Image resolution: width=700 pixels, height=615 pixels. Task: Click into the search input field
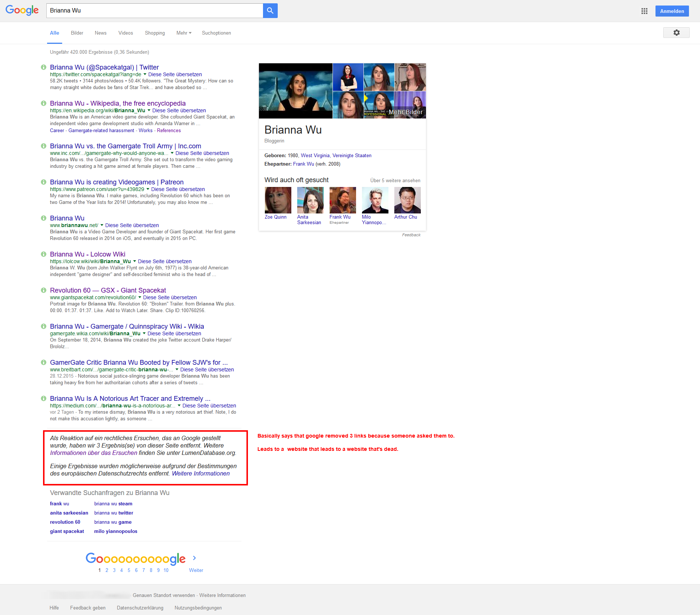coord(154,11)
